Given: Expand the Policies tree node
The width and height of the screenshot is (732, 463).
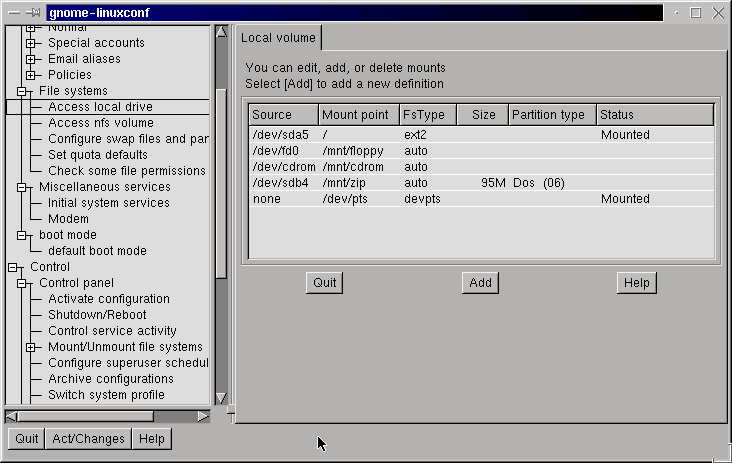Looking at the screenshot, I should [30, 75].
